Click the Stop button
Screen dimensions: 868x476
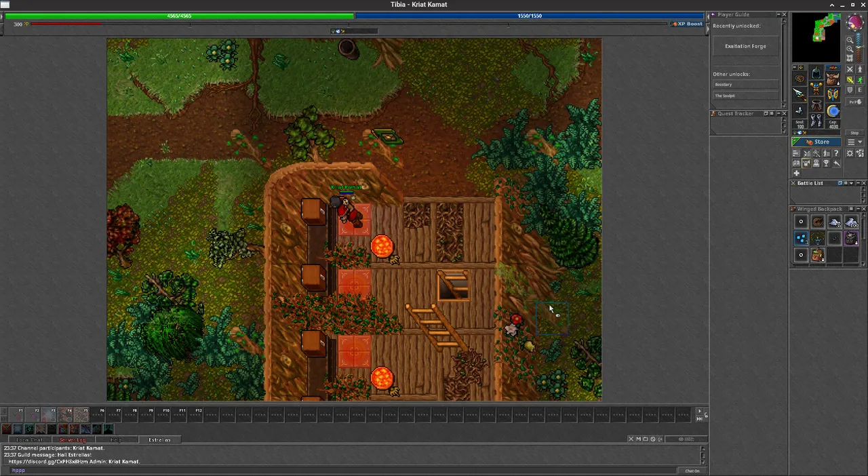(x=854, y=133)
